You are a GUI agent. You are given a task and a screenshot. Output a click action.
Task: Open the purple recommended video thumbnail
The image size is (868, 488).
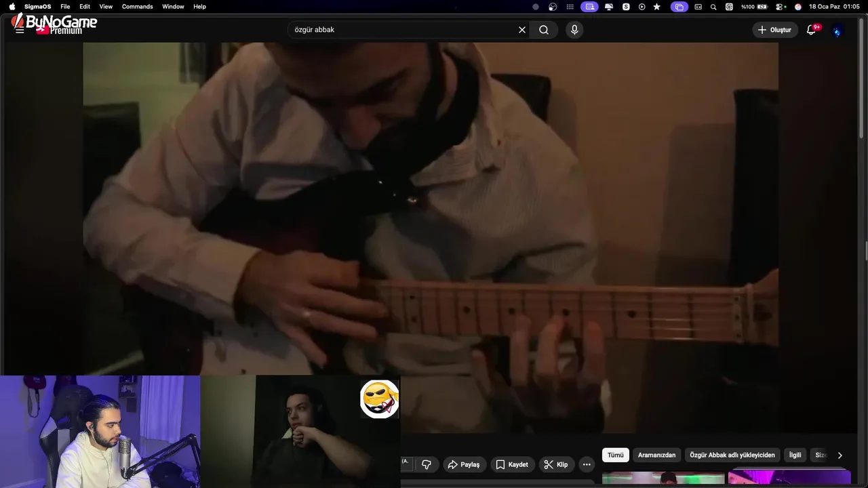pyautogui.click(x=789, y=479)
